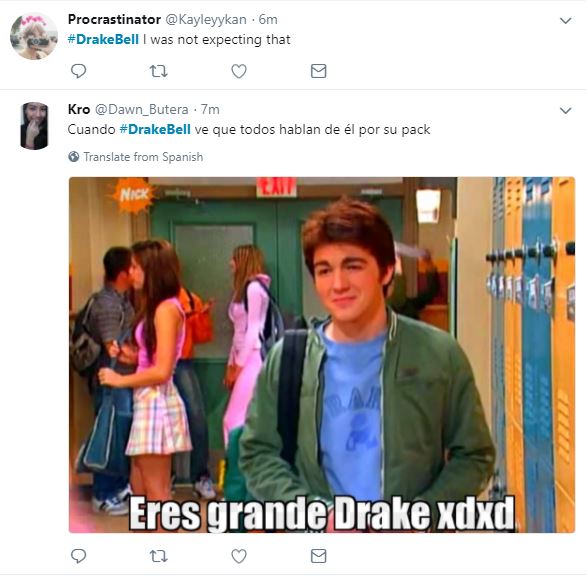
Task: Open #DrakeBell hashtag in Procrastinator's tweet
Action: (103, 39)
